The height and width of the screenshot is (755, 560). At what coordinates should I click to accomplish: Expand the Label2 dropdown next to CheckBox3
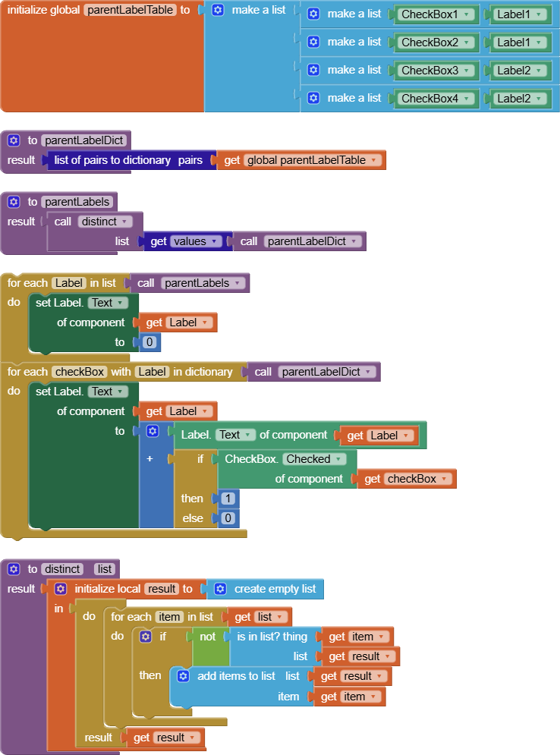[x=540, y=71]
